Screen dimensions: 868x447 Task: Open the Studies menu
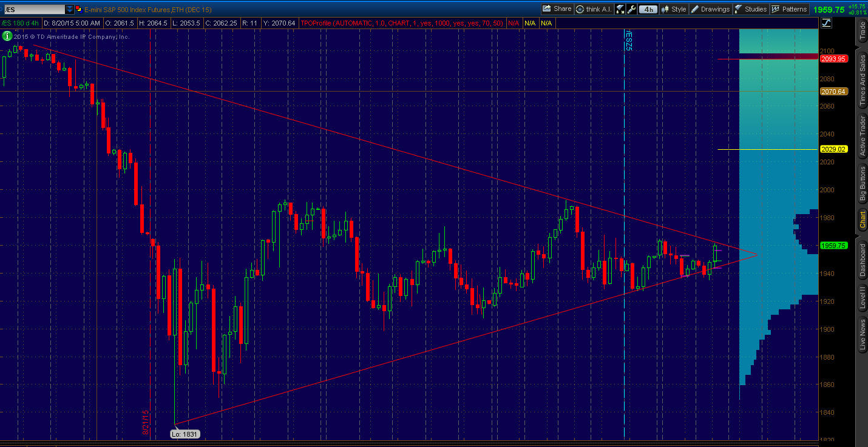tap(751, 9)
